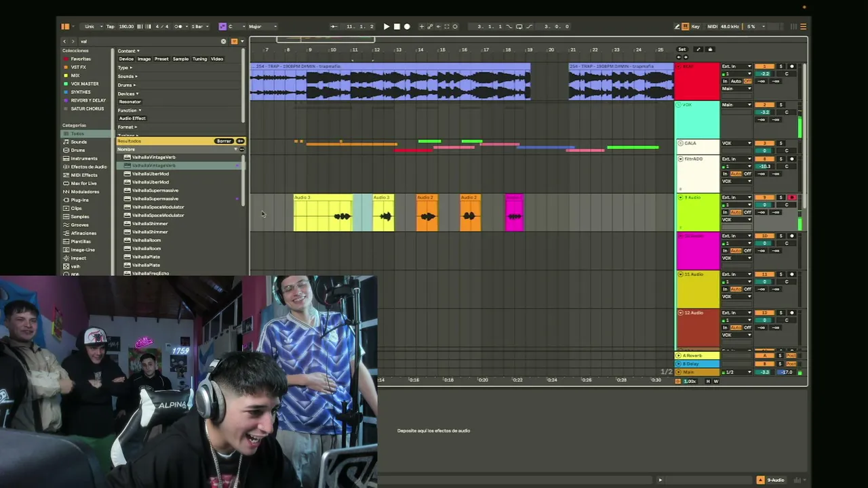Collapse the Content filter group
This screenshot has width=868, height=488.
[x=128, y=51]
